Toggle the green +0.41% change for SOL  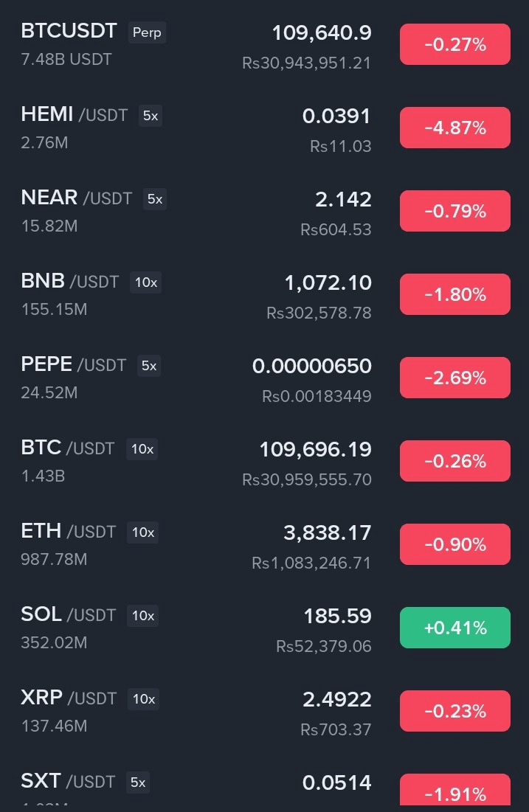click(x=454, y=628)
